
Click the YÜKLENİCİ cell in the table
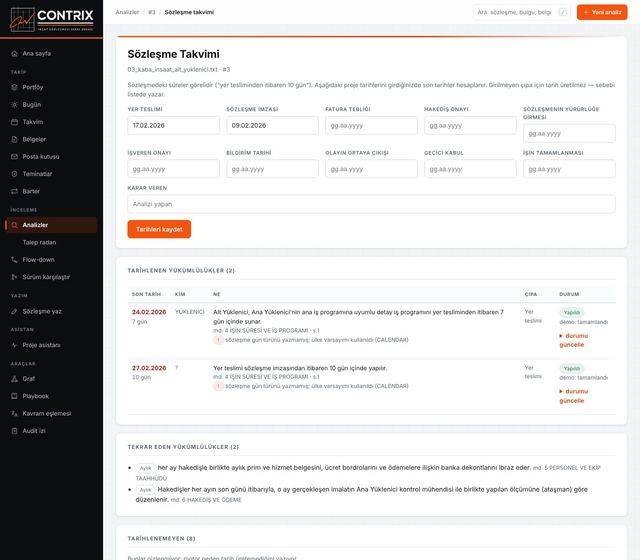coord(189,312)
